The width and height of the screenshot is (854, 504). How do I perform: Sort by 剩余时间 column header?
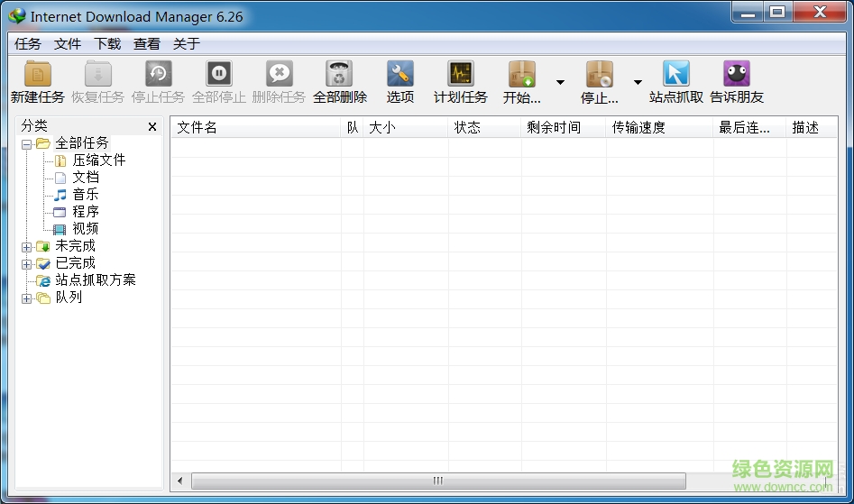point(564,127)
